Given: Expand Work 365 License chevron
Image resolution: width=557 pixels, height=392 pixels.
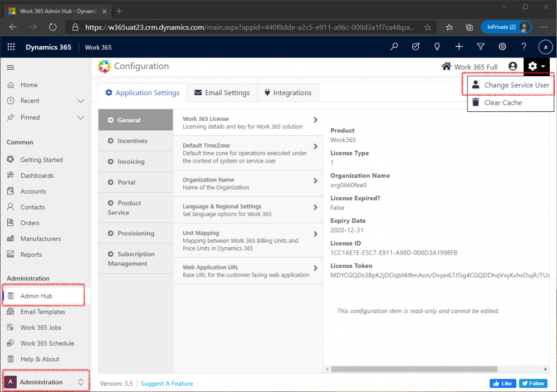Looking at the screenshot, I should pos(315,120).
